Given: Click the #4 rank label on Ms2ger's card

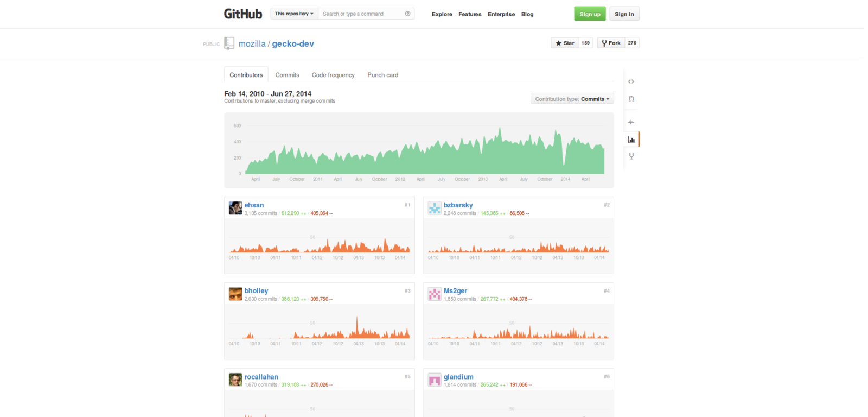Looking at the screenshot, I should pyautogui.click(x=607, y=291).
